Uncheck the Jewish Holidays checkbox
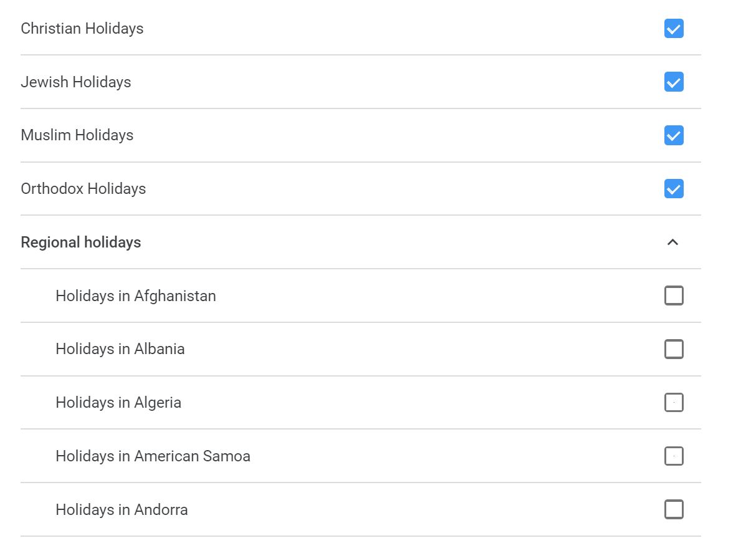 (674, 82)
